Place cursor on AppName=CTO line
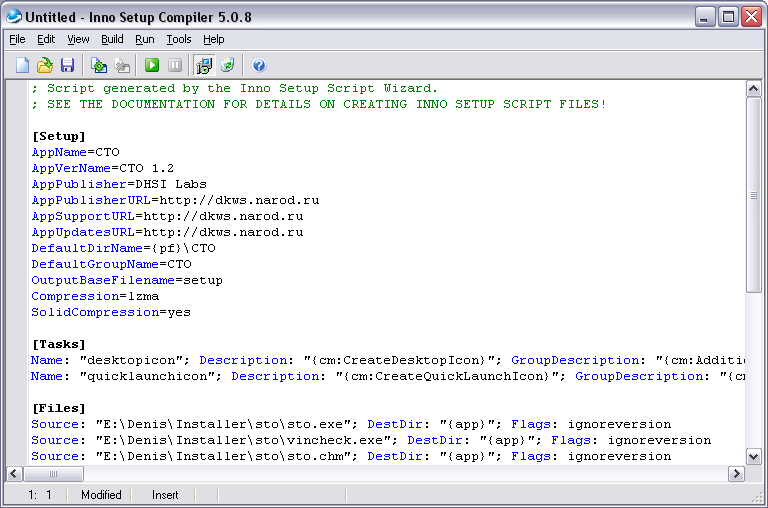This screenshot has width=768, height=508. coord(75,152)
